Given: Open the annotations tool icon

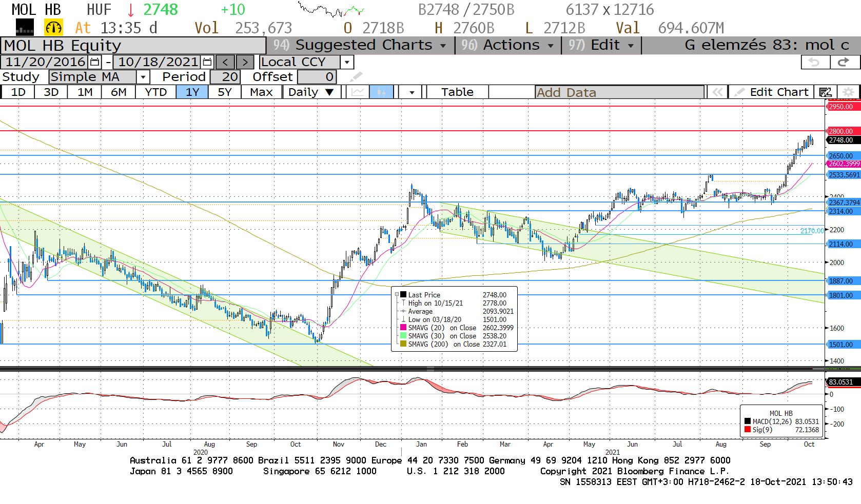Looking at the screenshot, I should 826,92.
